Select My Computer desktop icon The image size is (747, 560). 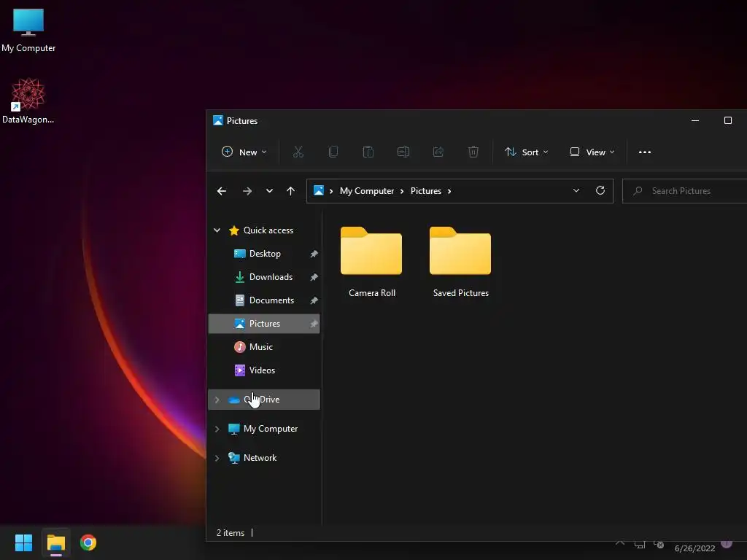pyautogui.click(x=28, y=31)
